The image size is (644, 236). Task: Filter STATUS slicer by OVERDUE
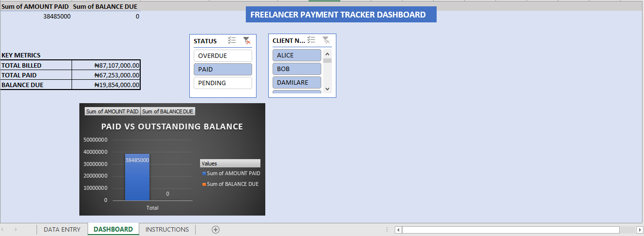click(x=223, y=55)
